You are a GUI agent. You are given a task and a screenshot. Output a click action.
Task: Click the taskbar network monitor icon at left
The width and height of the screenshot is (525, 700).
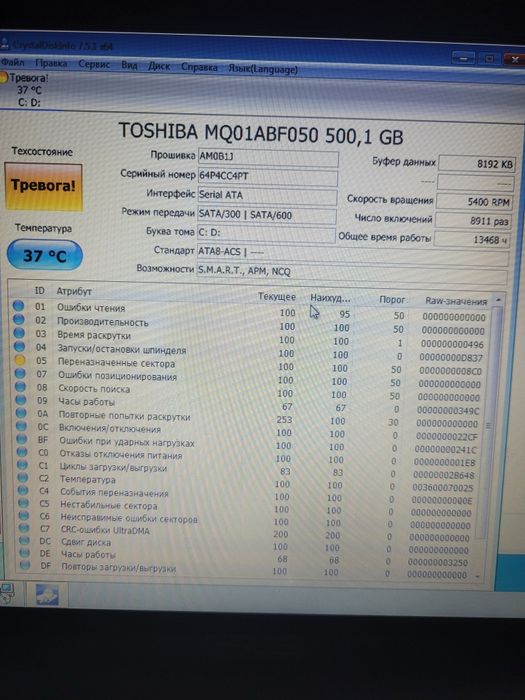tap(7, 593)
